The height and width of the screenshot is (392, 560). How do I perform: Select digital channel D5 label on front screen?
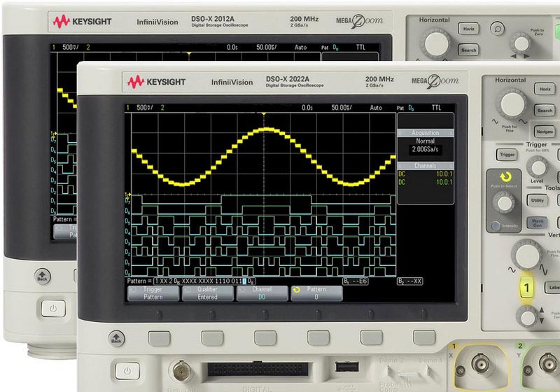(x=127, y=221)
